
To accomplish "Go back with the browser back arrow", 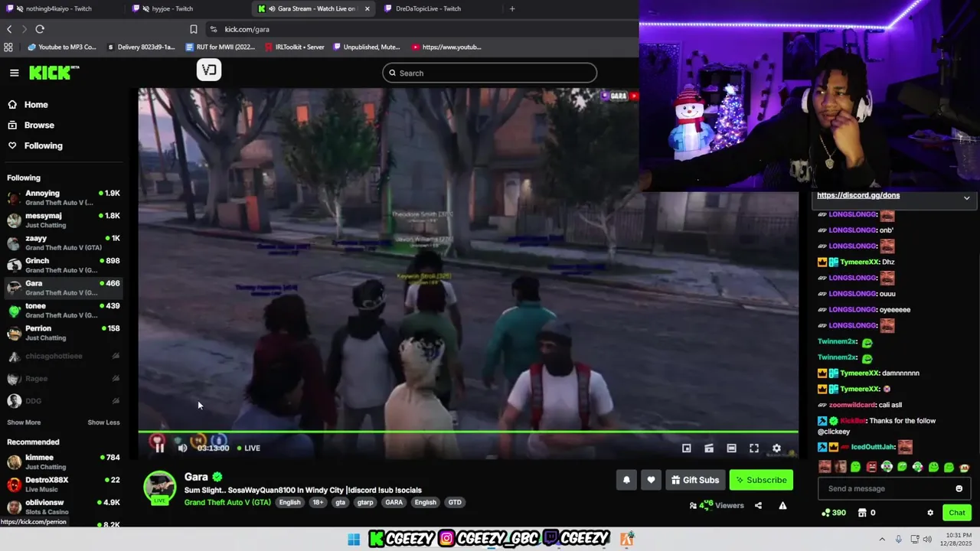I will tap(9, 29).
